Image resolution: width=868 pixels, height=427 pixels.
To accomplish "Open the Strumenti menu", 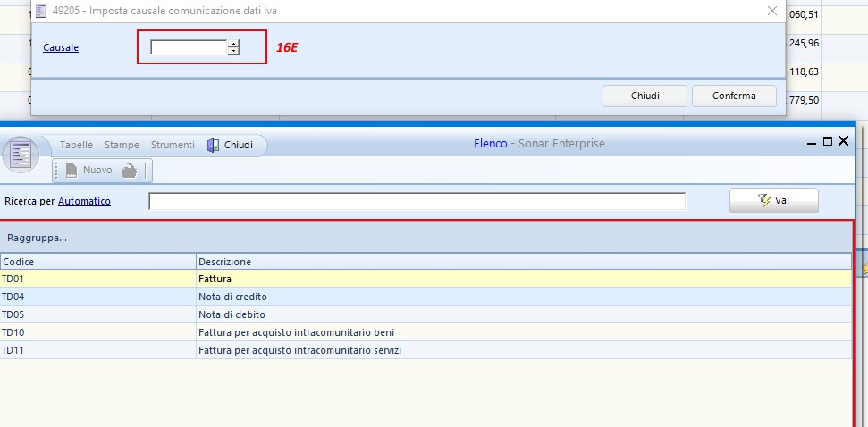I will [x=173, y=145].
